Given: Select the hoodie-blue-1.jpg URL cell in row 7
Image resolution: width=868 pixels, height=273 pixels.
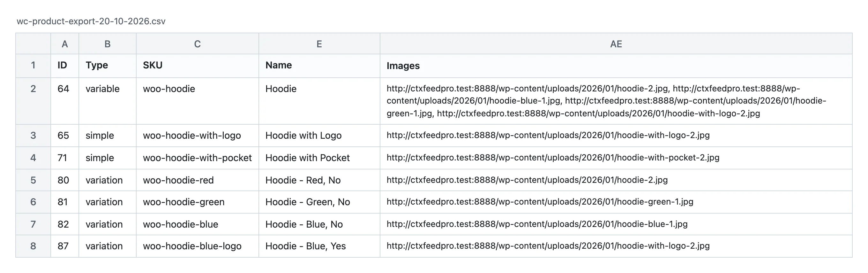Looking at the screenshot, I should click(x=616, y=224).
